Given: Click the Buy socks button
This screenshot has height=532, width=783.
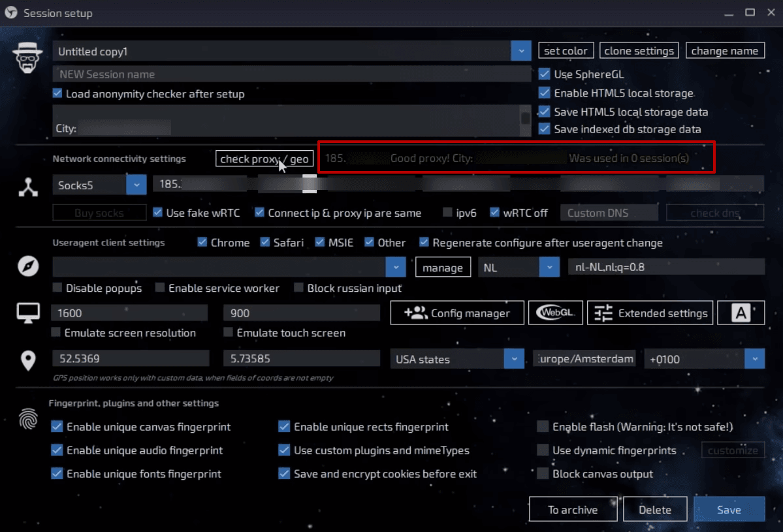Looking at the screenshot, I should (x=99, y=213).
